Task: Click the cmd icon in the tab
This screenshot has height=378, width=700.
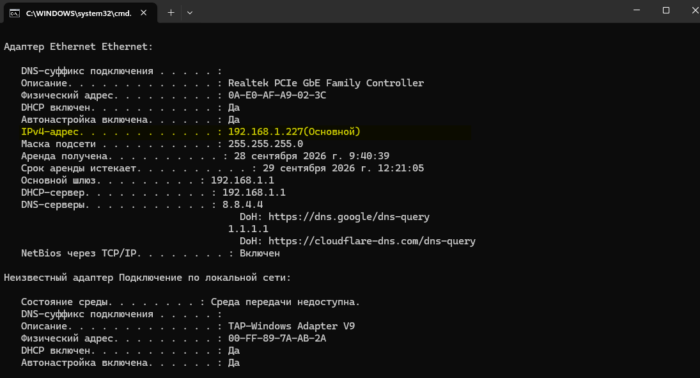Action: pyautogui.click(x=14, y=13)
